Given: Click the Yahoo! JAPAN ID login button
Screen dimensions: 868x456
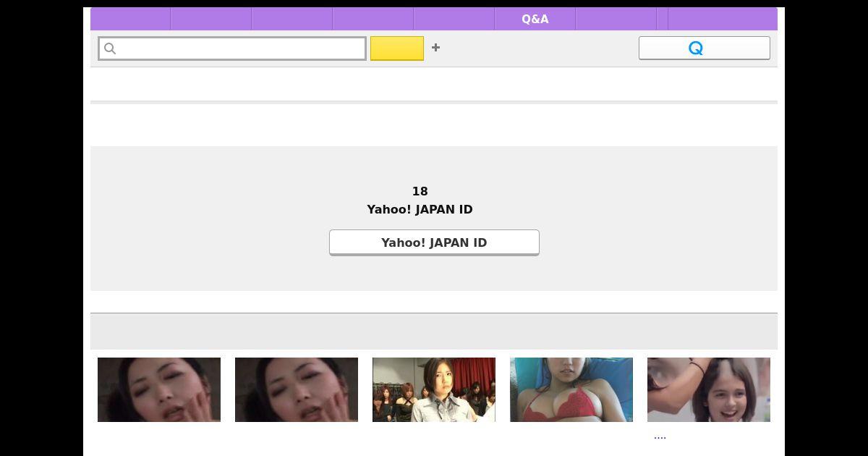Looking at the screenshot, I should [434, 242].
